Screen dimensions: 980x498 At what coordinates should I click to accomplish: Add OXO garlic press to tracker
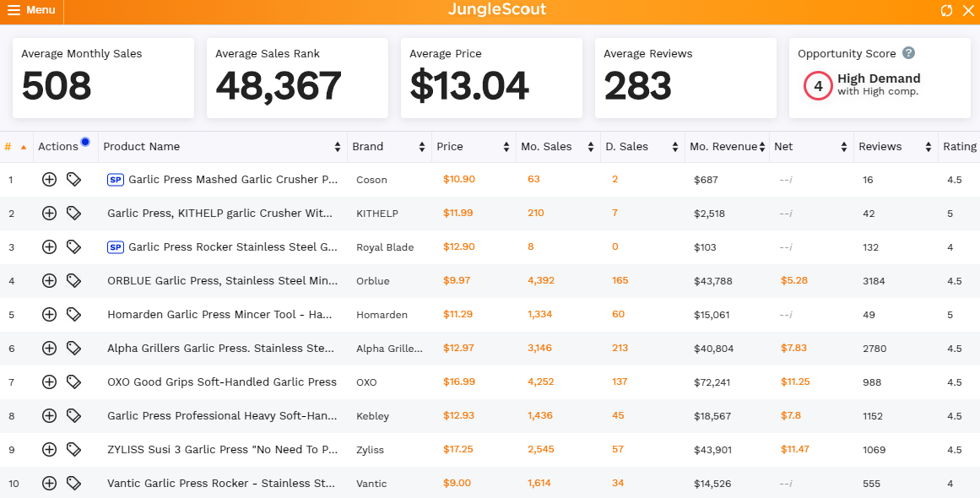pos(49,382)
